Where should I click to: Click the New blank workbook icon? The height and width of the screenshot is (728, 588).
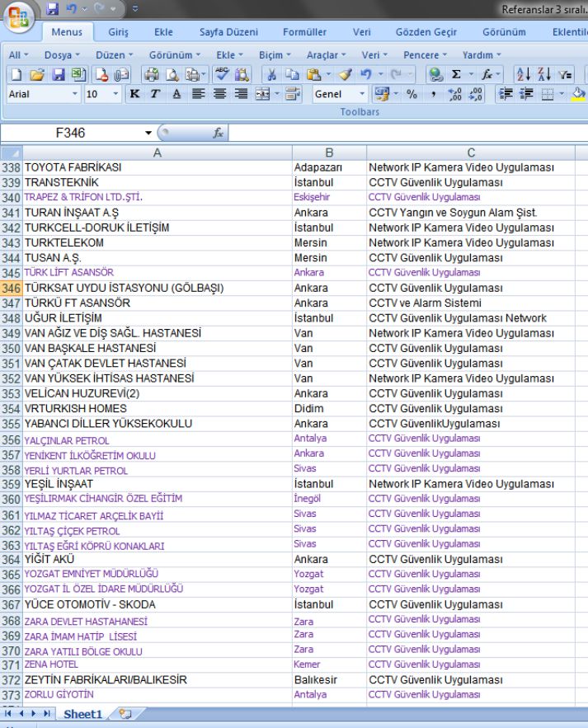pos(16,74)
